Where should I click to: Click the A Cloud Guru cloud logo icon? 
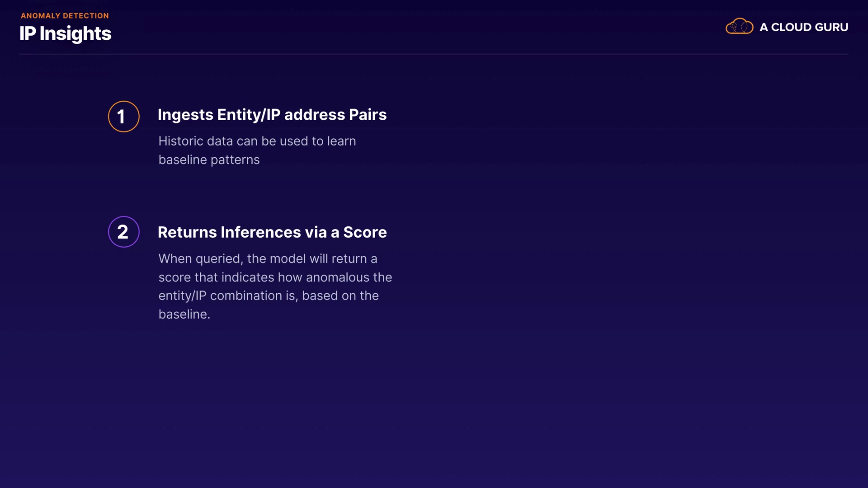(739, 27)
